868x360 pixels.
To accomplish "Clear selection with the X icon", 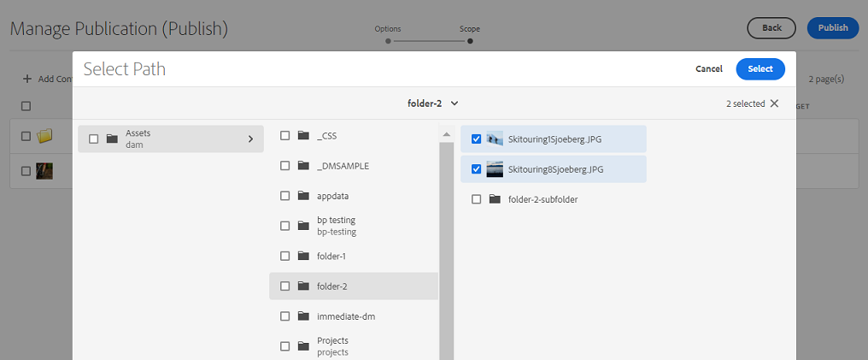I will tap(774, 103).
